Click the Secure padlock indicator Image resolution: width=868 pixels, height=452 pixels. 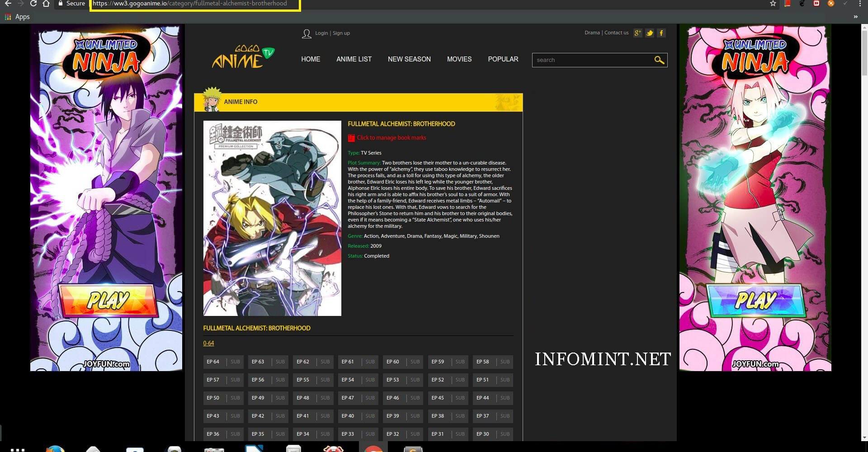pyautogui.click(x=71, y=3)
